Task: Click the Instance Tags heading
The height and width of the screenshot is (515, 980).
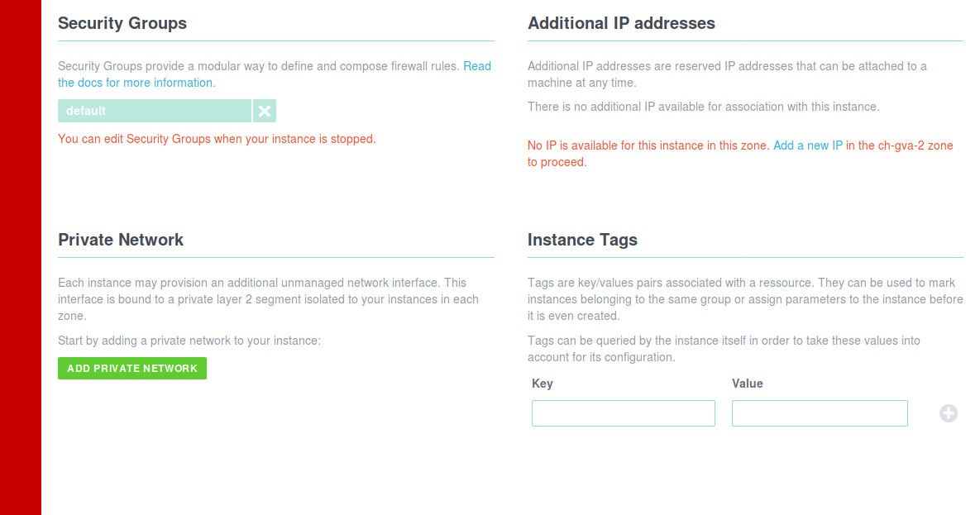Action: click(582, 240)
